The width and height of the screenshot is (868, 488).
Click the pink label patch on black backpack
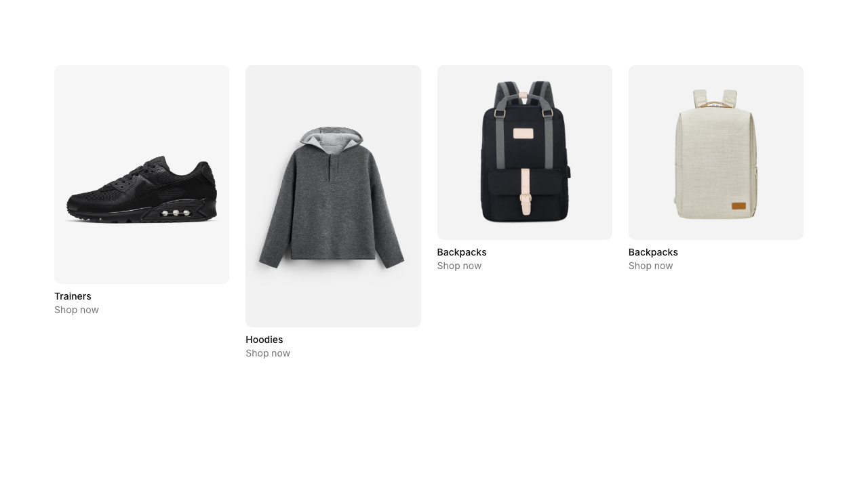[524, 133]
